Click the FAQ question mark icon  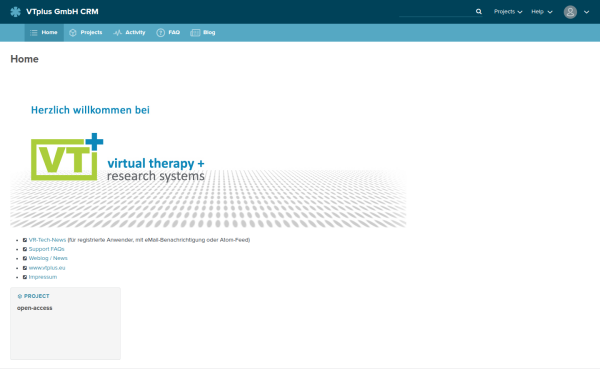coord(161,33)
